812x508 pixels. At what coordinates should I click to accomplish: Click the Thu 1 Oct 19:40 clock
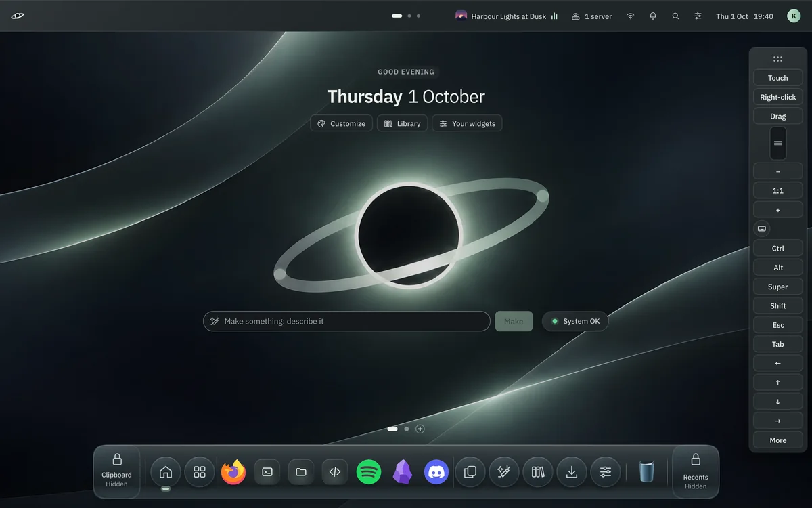click(744, 16)
